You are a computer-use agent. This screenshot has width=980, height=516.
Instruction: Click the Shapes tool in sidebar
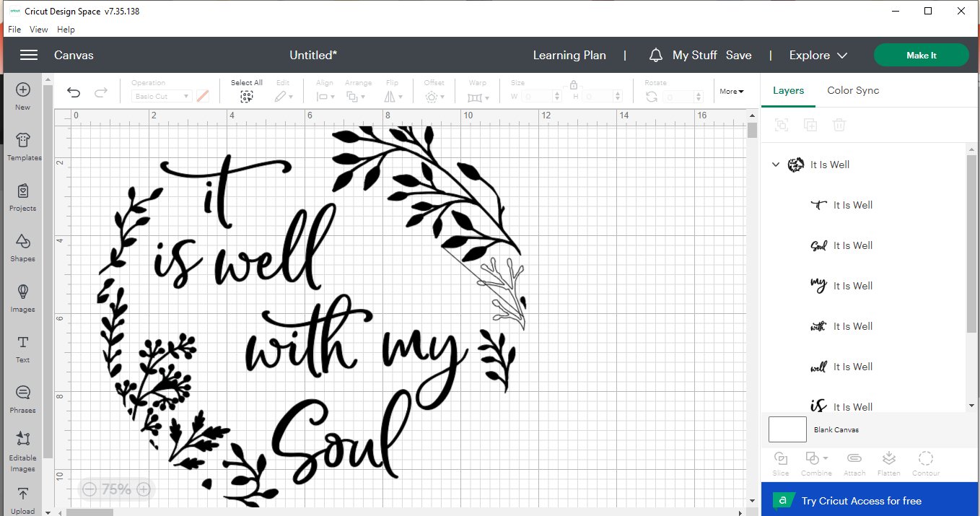tap(22, 247)
